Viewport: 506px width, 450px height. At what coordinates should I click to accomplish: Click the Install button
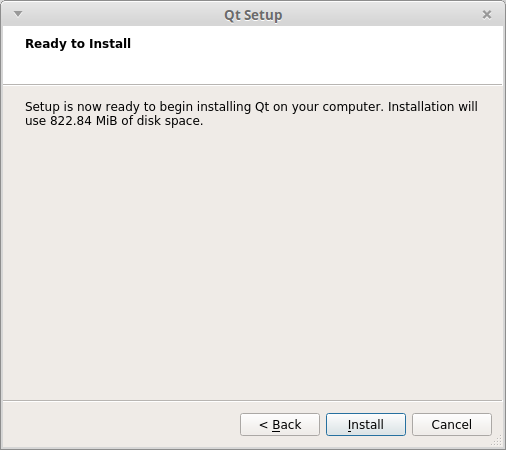pyautogui.click(x=366, y=424)
